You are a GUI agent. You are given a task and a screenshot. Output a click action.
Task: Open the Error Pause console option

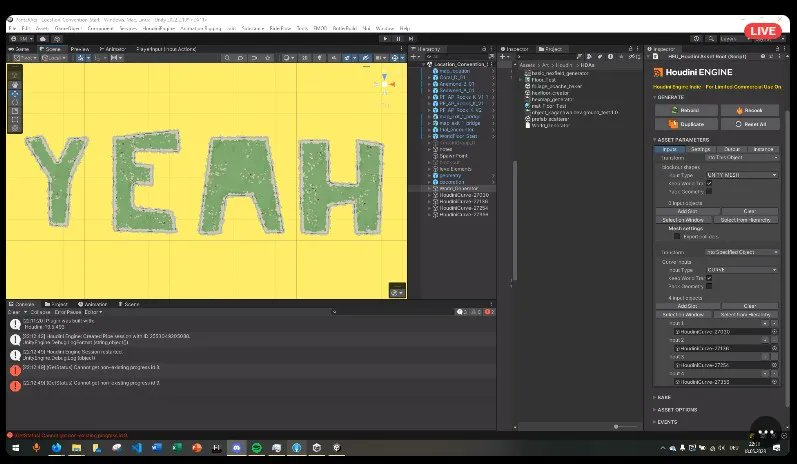[68, 312]
